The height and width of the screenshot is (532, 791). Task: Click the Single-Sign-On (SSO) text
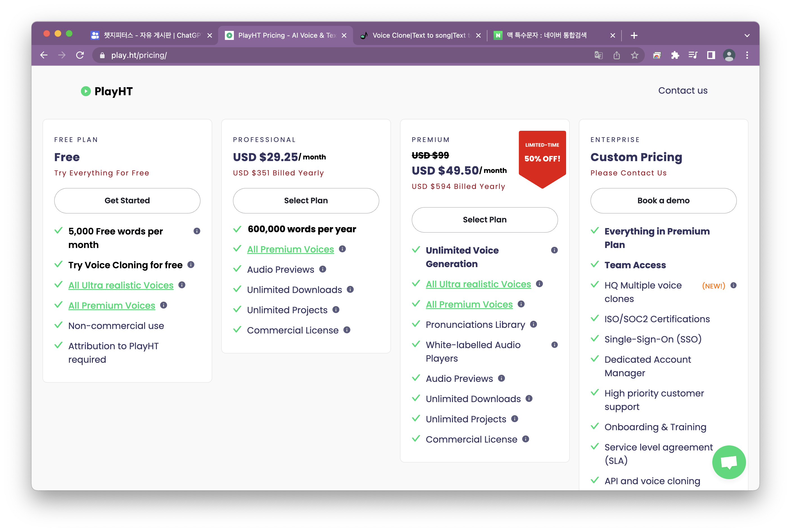pos(653,339)
